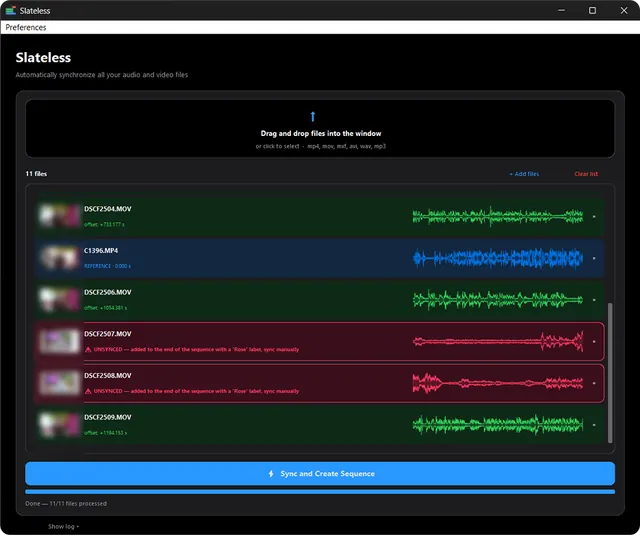The width and height of the screenshot is (640, 535).
Task: Open DSCF2509.MOV thumbnail
Action: point(60,424)
